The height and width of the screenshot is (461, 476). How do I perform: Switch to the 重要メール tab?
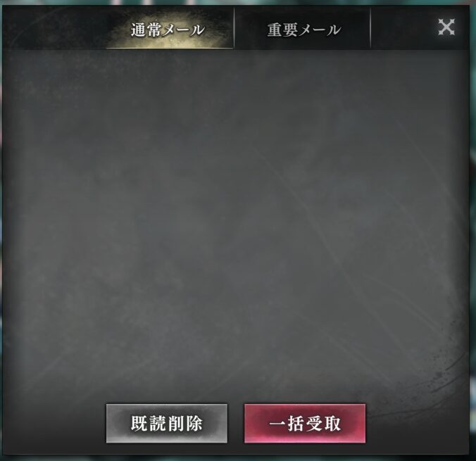[302, 29]
